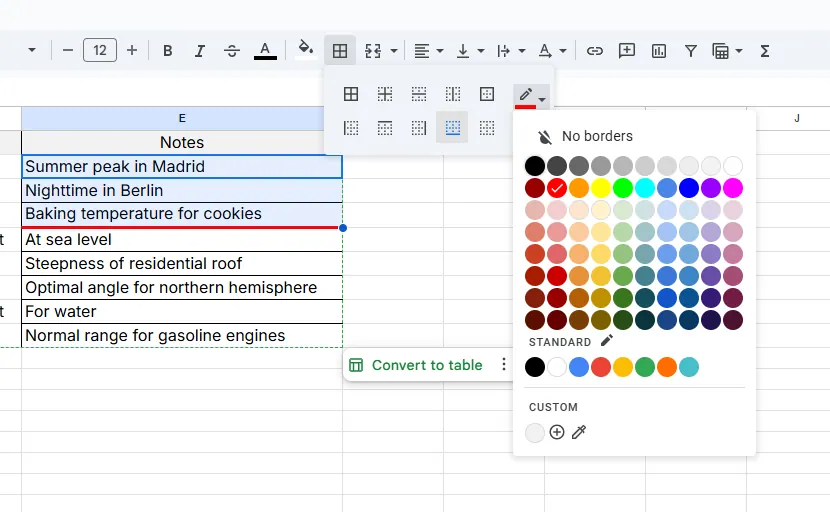Toggle italic formatting

click(x=199, y=50)
